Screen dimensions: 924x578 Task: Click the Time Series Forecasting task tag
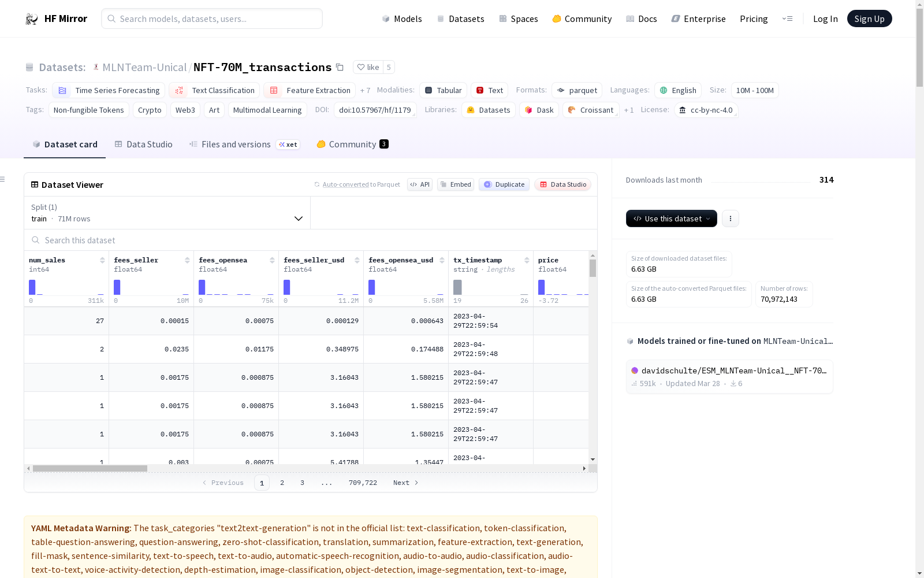[109, 90]
